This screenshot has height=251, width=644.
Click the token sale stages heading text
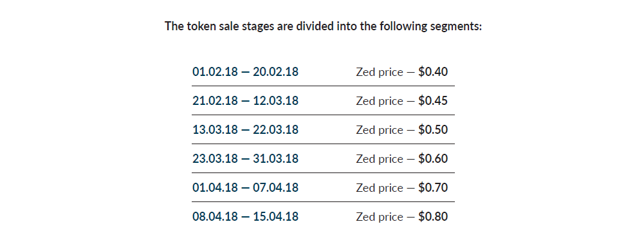[x=323, y=26]
